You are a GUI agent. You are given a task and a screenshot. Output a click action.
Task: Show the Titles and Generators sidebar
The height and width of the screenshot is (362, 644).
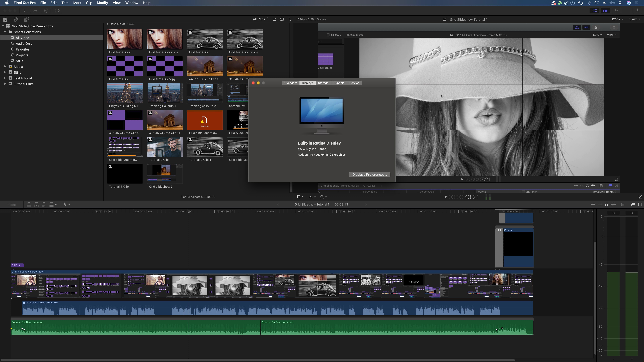click(x=26, y=19)
